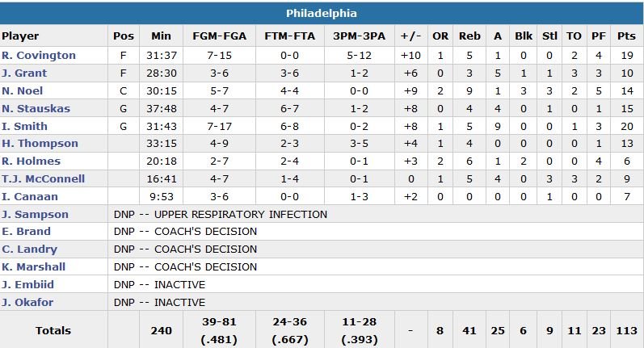Open J. Embiid's player profile
This screenshot has height=348, width=644.
click(x=29, y=285)
